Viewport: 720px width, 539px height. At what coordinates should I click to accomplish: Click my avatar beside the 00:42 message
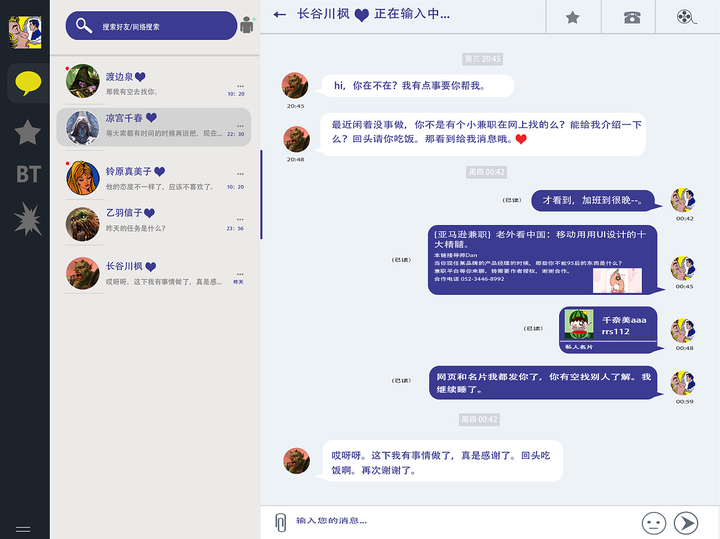[x=683, y=200]
